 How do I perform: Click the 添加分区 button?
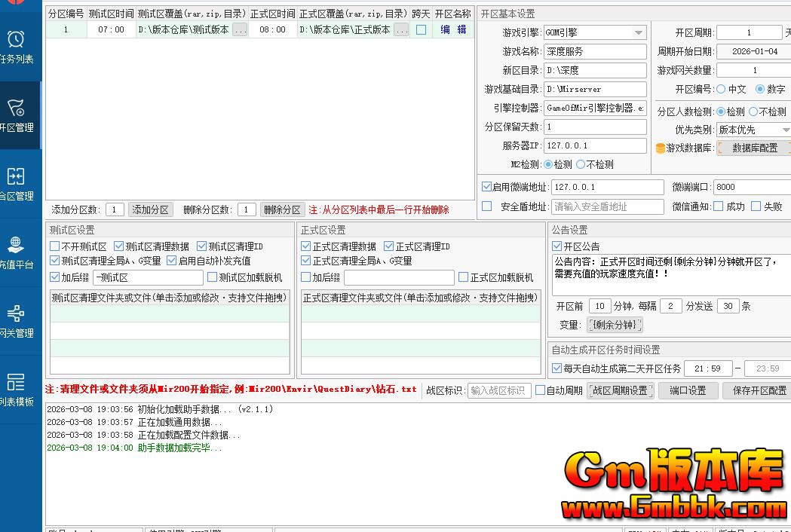point(150,209)
